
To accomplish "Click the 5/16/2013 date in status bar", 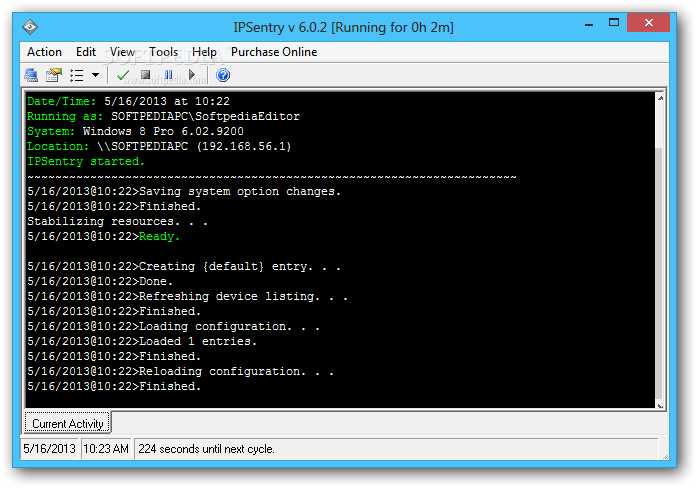I will (49, 448).
